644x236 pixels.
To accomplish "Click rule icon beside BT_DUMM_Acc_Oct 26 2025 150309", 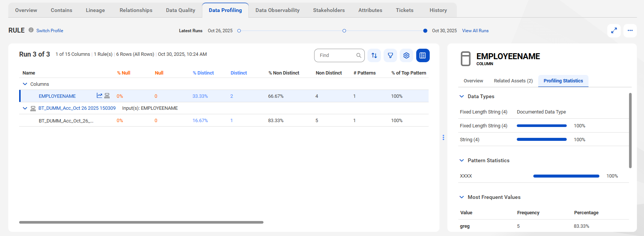I will 33,109.
